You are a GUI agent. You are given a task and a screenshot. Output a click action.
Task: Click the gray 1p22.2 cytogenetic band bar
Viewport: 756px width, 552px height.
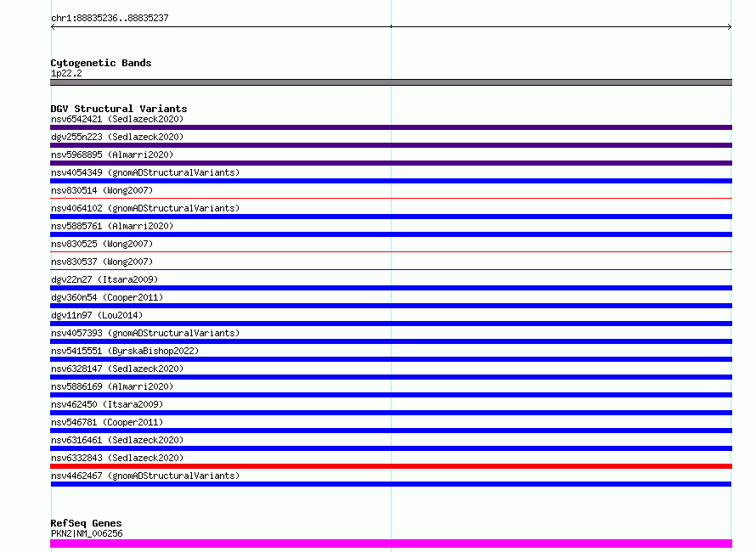point(391,82)
